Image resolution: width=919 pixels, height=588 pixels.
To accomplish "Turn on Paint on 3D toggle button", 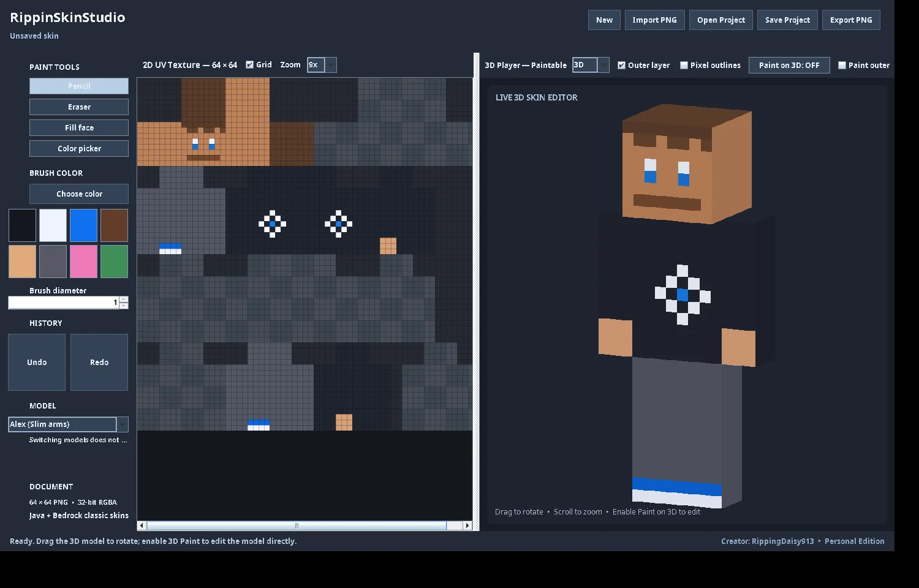I will (x=789, y=65).
